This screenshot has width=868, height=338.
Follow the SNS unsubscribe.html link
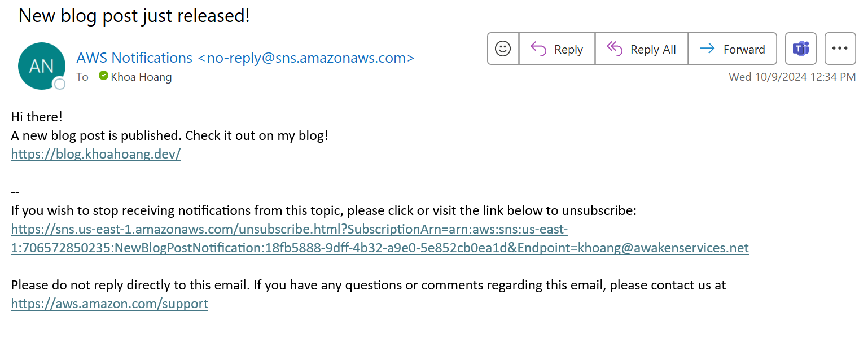tap(379, 239)
